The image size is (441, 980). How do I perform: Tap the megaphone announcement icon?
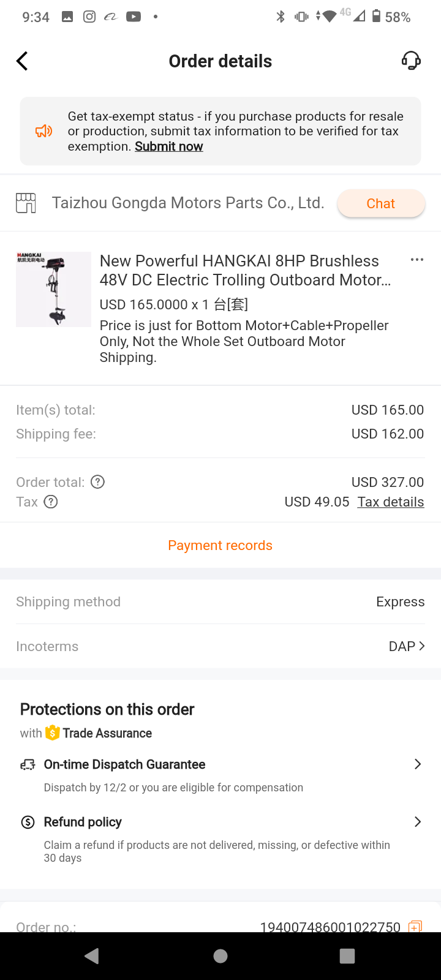[43, 131]
